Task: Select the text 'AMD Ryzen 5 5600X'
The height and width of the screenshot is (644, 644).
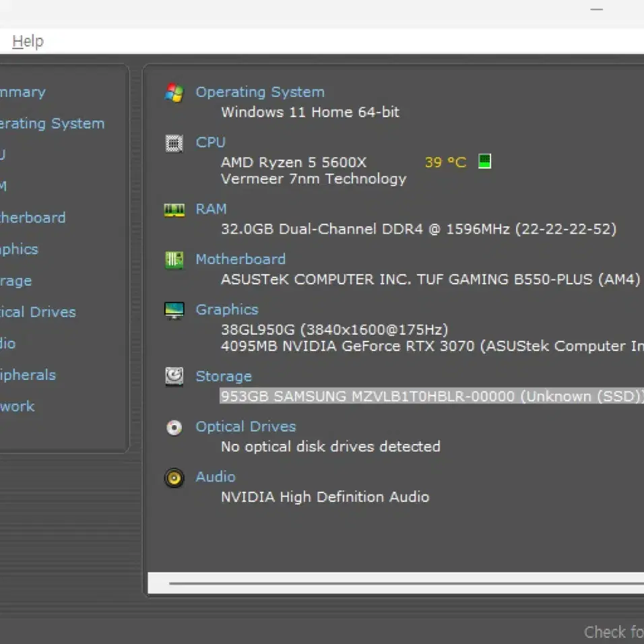Action: pos(294,162)
